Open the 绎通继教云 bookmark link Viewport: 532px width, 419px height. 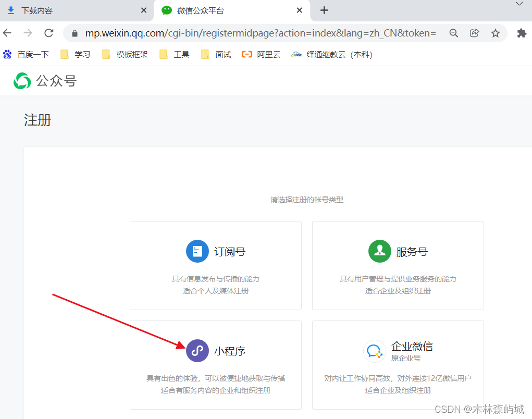pos(326,54)
